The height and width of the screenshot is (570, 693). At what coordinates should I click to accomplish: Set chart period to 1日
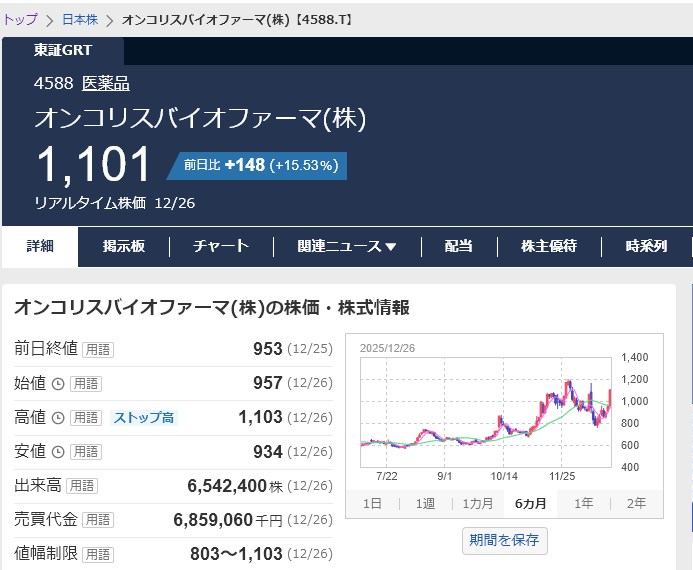(x=371, y=504)
